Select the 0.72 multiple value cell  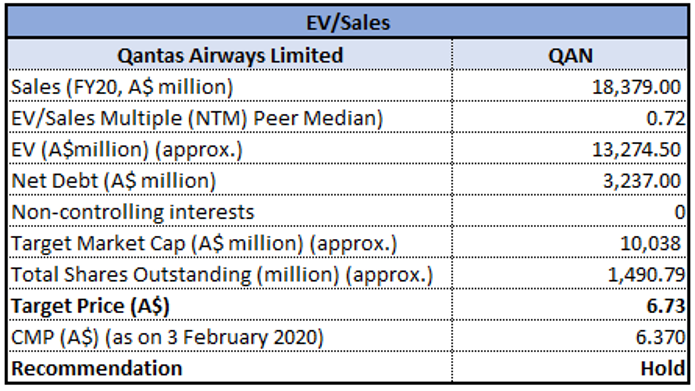click(570, 117)
